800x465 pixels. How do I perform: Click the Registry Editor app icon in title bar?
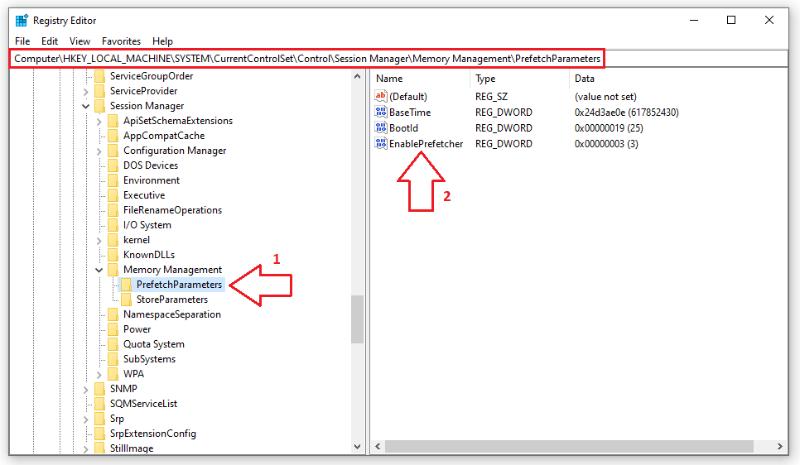coord(21,20)
